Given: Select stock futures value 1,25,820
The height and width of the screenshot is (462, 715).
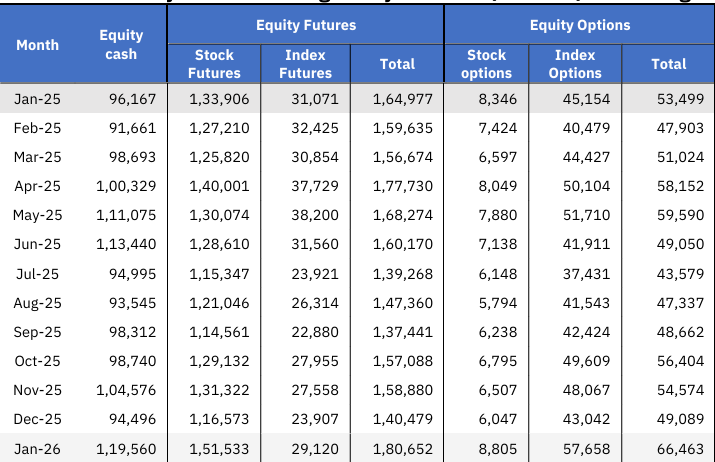Looking at the screenshot, I should 219,157.
